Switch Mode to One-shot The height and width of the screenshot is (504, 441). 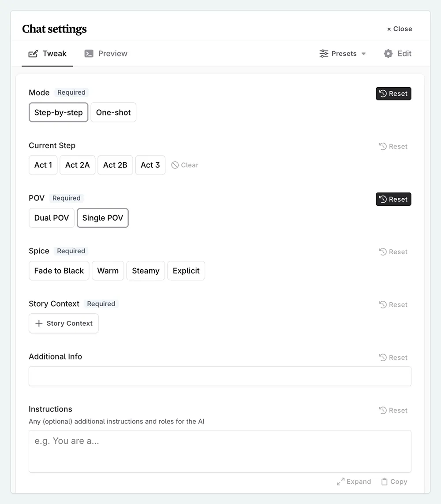[113, 112]
